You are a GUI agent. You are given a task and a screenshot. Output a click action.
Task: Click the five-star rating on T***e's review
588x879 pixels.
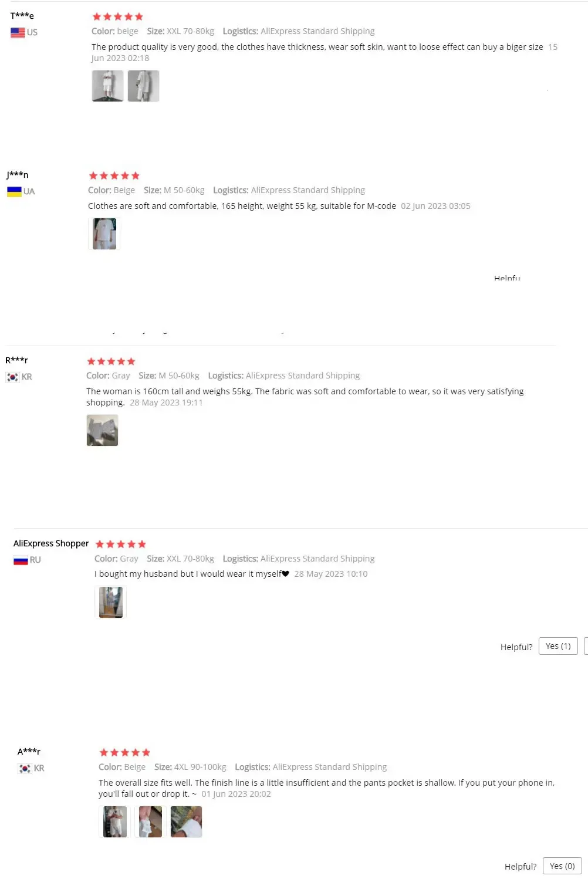(x=118, y=17)
